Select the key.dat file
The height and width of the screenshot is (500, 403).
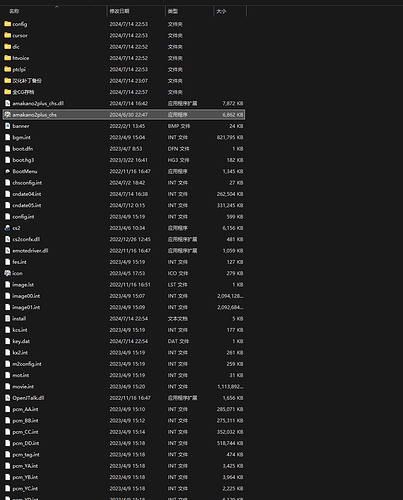[x=124, y=341]
